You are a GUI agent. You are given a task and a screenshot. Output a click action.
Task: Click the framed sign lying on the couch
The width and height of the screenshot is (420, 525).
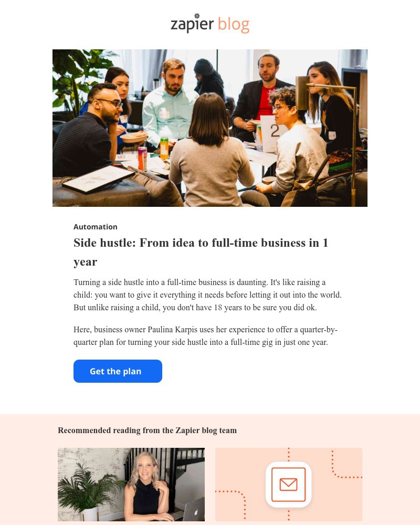98,179
